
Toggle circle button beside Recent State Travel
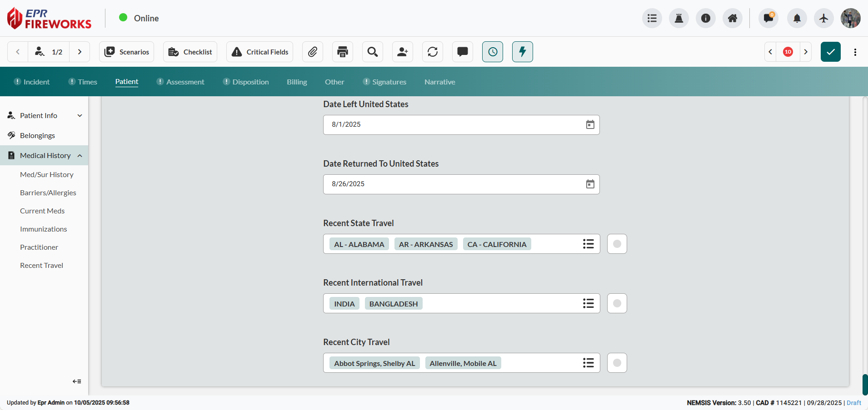(x=617, y=244)
